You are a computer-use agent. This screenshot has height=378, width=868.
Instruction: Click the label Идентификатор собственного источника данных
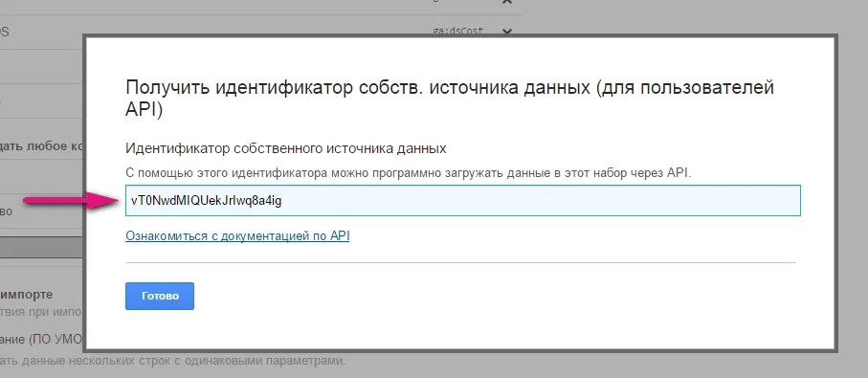point(285,149)
